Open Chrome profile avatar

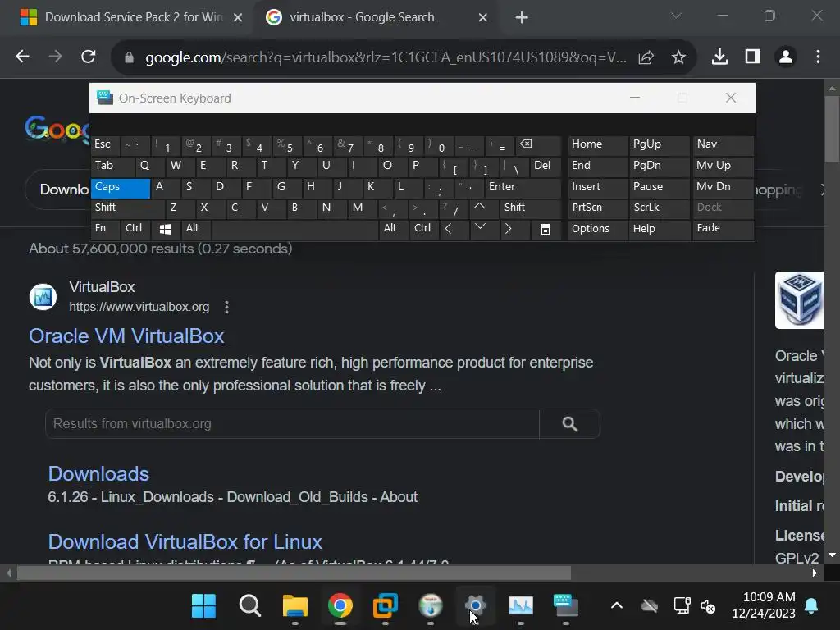coord(785,57)
